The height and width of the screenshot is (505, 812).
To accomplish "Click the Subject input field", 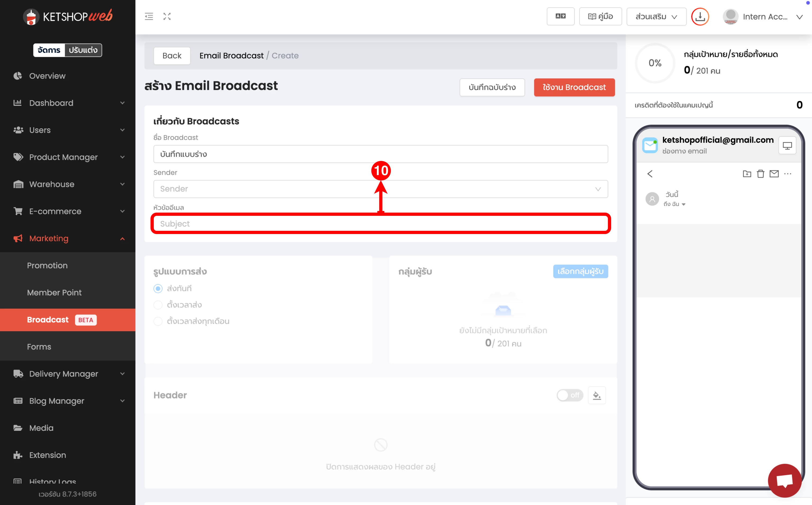I will click(x=381, y=224).
